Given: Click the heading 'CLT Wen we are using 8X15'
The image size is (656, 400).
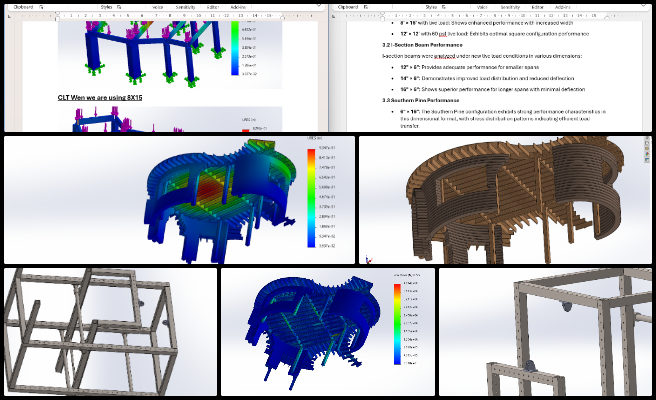Looking at the screenshot, I should 100,97.
